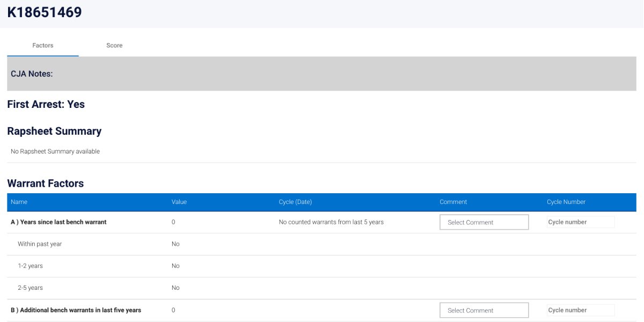The image size is (644, 322).
Task: Click Cycle number field for Years since last bench warrant
Action: [580, 222]
